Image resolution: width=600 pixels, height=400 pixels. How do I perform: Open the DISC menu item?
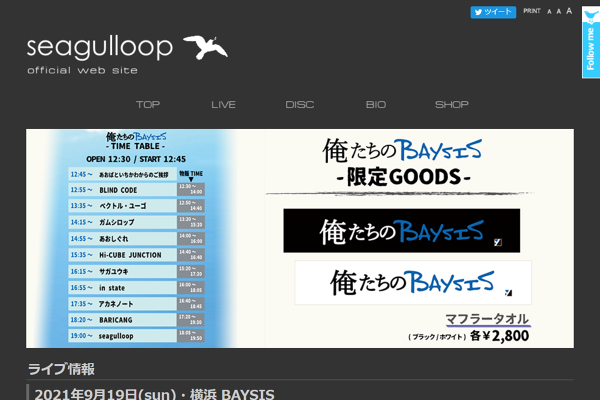(x=300, y=104)
